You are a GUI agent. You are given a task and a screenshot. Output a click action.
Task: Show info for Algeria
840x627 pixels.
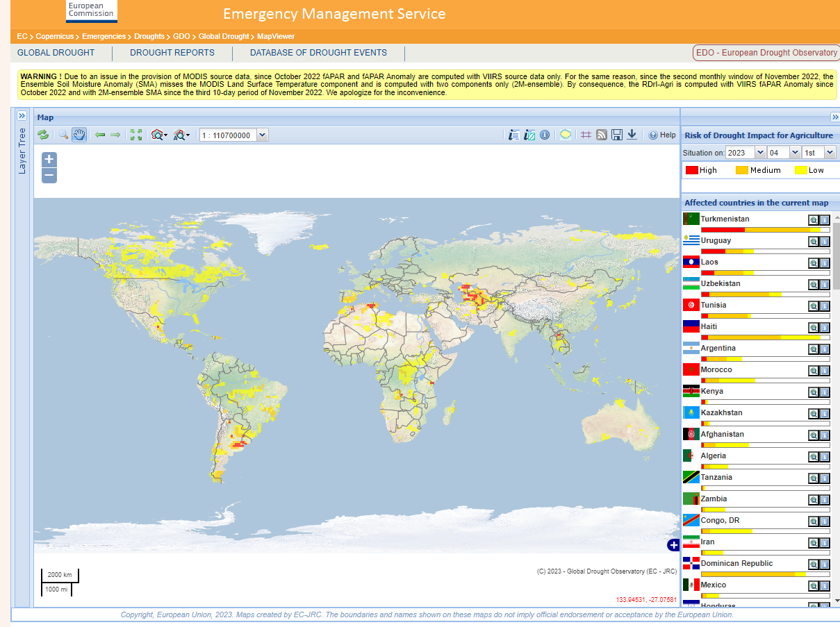tap(824, 457)
